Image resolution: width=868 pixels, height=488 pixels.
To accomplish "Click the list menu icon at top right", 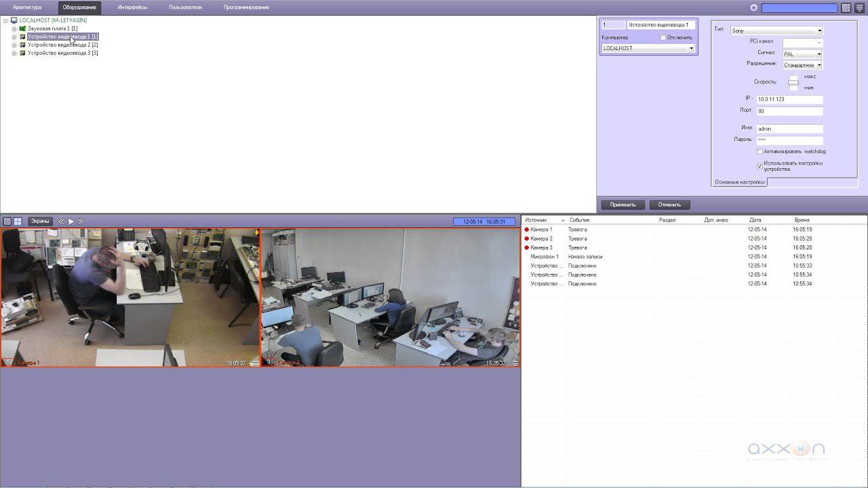I will (859, 7).
